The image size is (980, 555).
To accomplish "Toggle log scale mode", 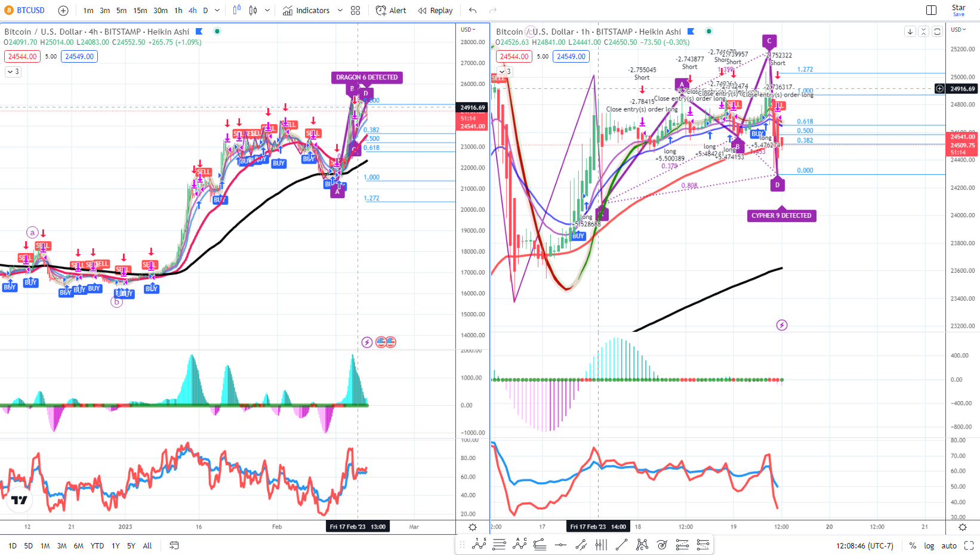I will pyautogui.click(x=929, y=545).
